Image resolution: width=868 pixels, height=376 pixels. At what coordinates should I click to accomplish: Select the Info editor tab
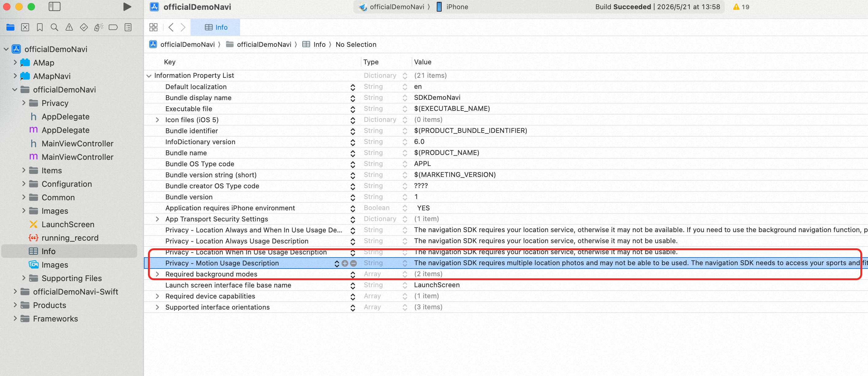tap(216, 27)
